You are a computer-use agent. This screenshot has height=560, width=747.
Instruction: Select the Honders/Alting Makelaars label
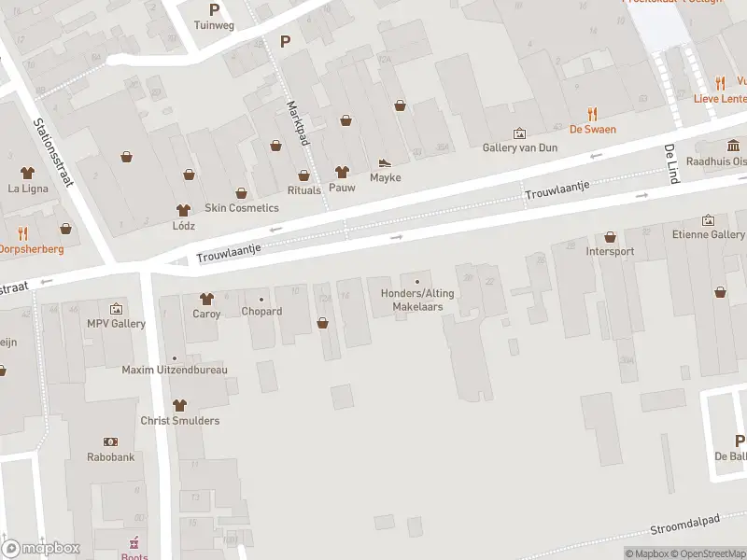[x=417, y=300]
